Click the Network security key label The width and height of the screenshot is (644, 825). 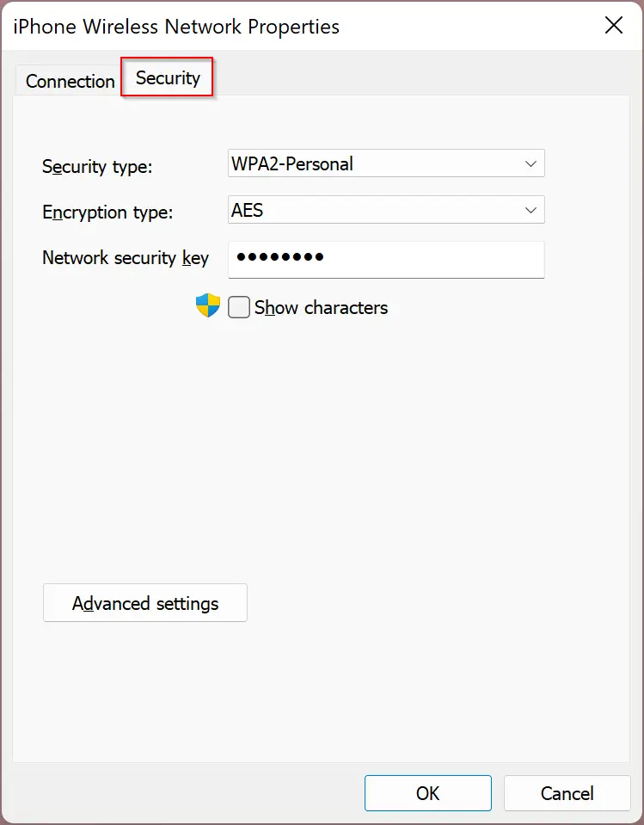126,258
